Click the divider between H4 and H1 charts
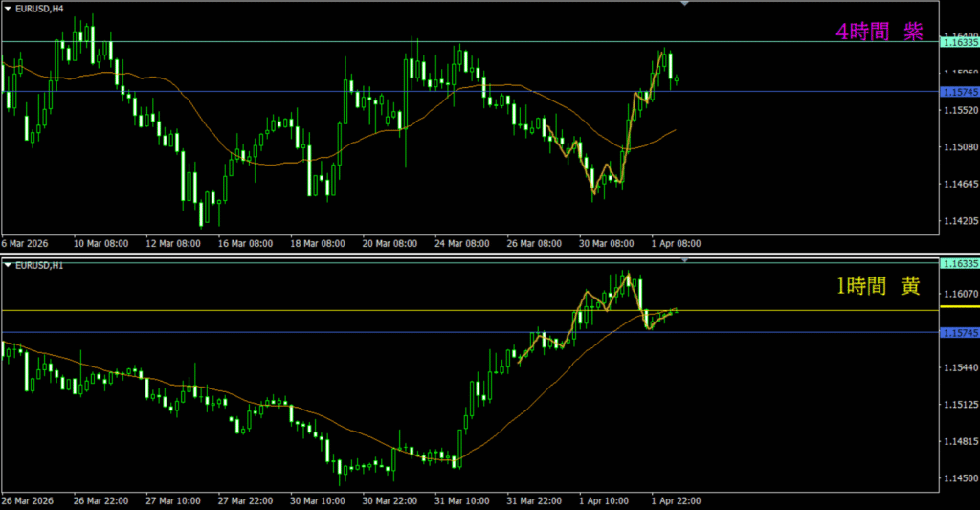The height and width of the screenshot is (510, 980). tap(479, 255)
